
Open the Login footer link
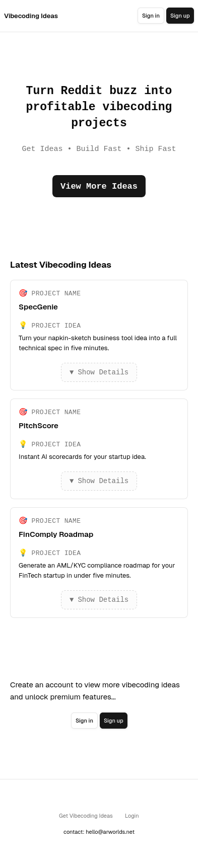pos(132,816)
